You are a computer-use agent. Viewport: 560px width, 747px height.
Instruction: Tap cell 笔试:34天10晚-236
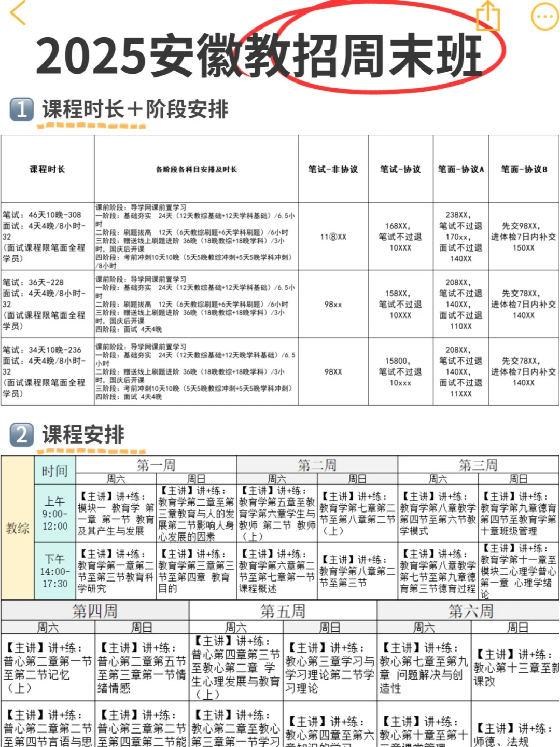tap(47, 371)
